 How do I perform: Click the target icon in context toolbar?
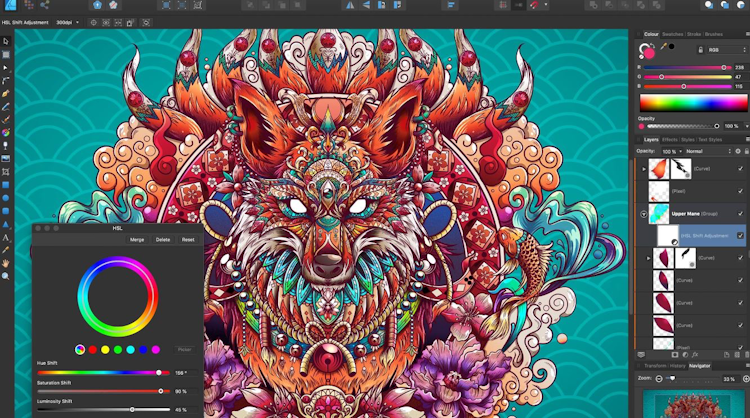click(x=93, y=22)
